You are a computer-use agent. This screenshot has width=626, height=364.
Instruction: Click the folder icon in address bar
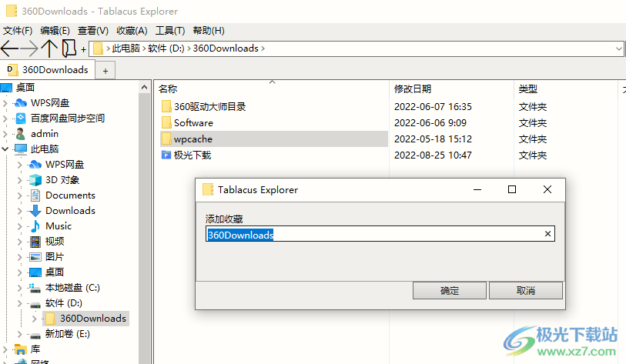tap(98, 48)
